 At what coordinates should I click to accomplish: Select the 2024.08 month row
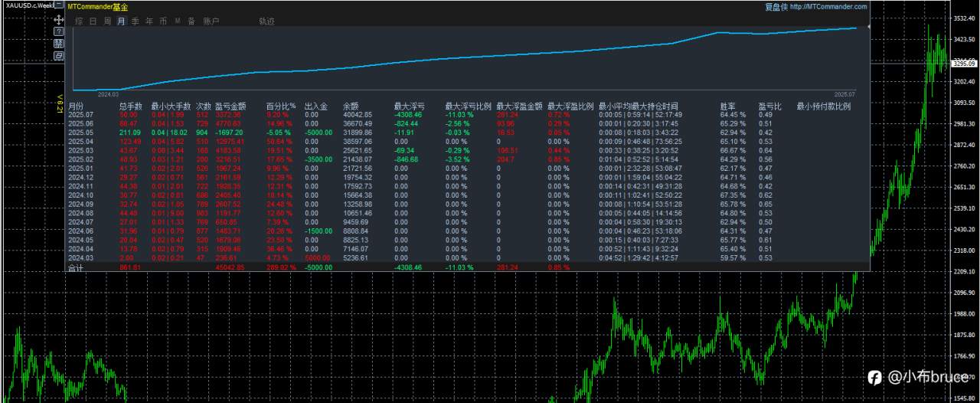(x=469, y=213)
